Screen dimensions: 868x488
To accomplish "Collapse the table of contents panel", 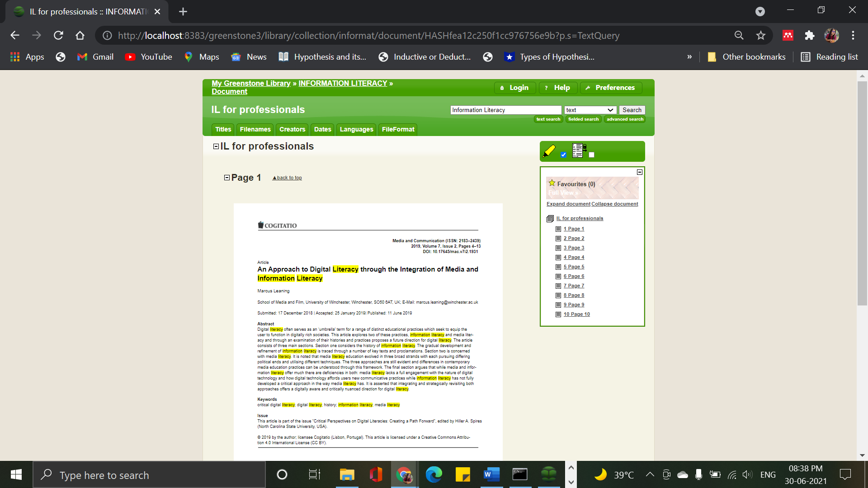I will pyautogui.click(x=640, y=172).
